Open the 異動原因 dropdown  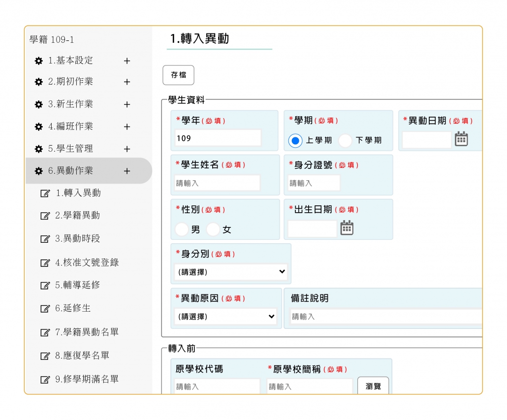click(x=226, y=317)
